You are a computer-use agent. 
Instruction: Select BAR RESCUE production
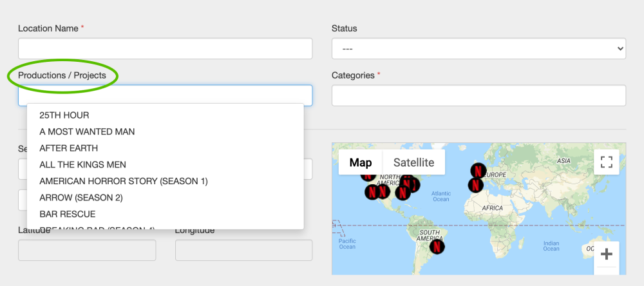click(x=67, y=214)
